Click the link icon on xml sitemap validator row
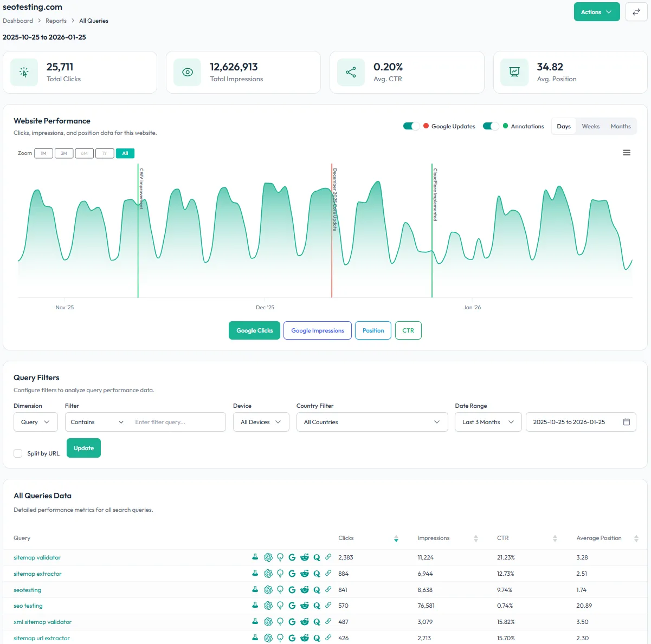 click(328, 622)
